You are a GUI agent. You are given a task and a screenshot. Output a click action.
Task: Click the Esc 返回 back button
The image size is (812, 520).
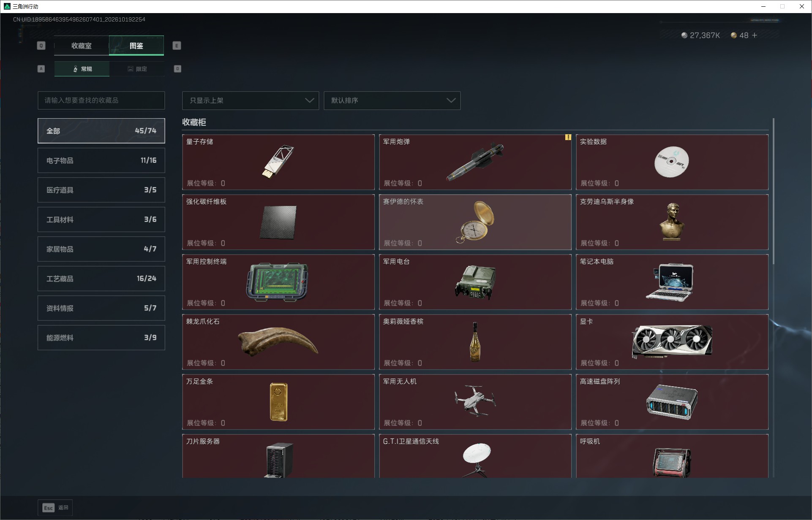click(55, 508)
